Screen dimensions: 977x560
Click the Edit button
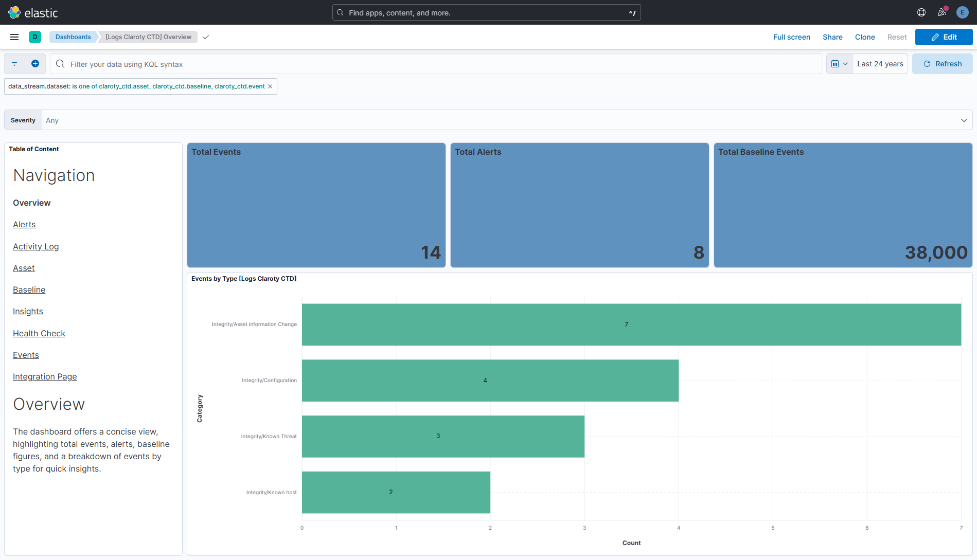pos(944,37)
